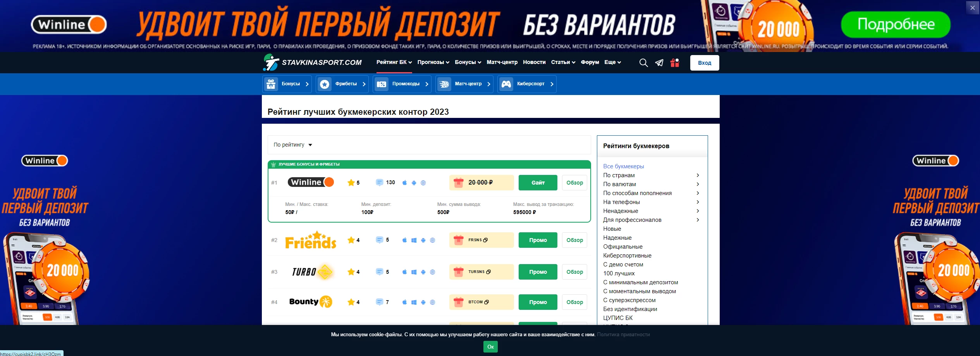Click the Turbo bookmaker logo

click(x=312, y=272)
